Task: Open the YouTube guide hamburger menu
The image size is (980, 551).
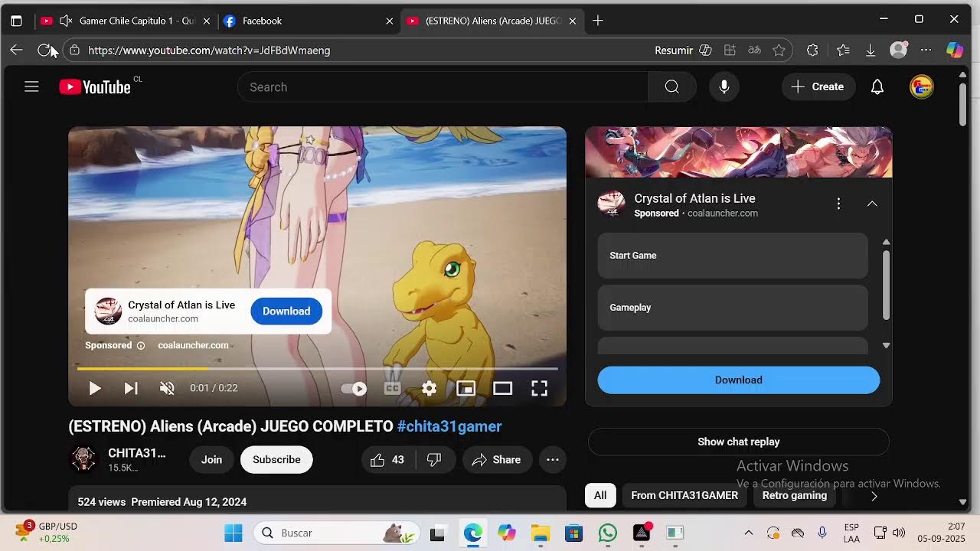Action: pyautogui.click(x=31, y=87)
